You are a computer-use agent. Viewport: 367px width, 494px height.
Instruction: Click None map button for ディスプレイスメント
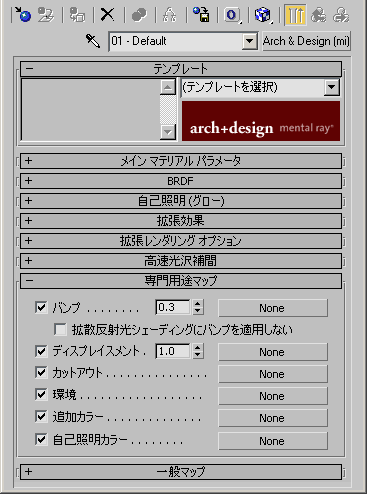[x=273, y=352]
